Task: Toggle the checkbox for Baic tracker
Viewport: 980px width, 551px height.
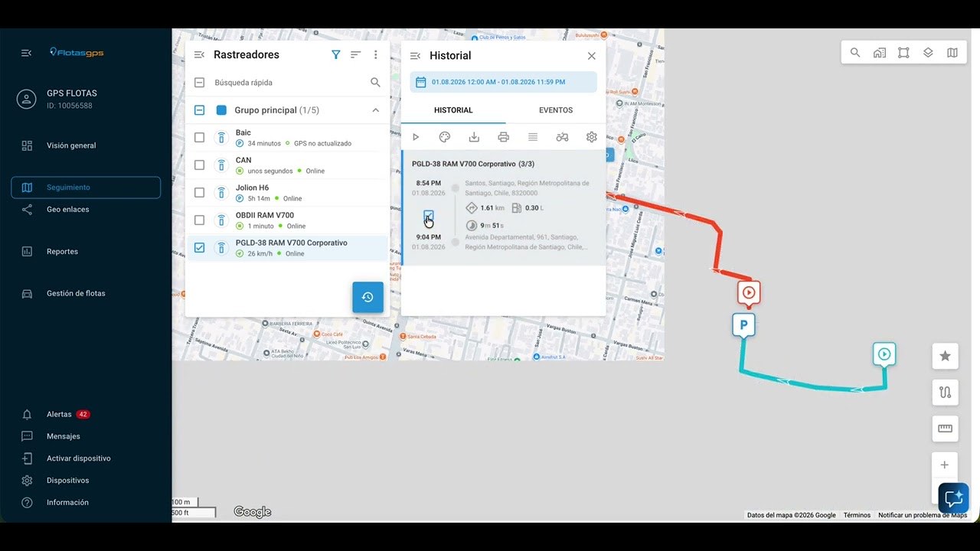Action: [199, 138]
